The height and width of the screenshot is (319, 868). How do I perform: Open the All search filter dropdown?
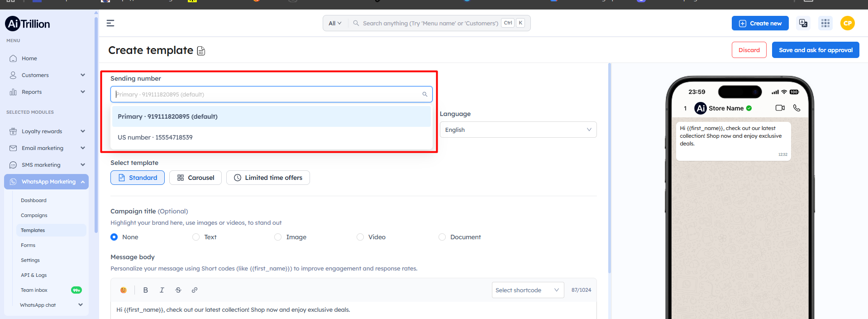coord(335,23)
